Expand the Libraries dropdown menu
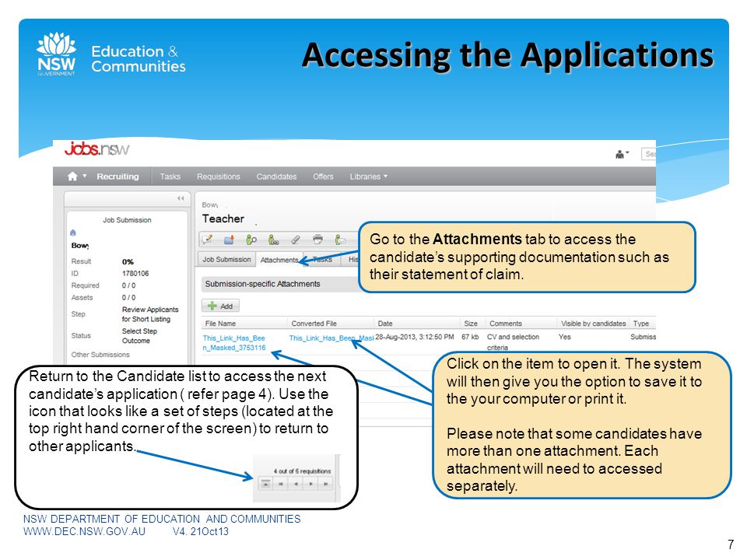Image resolution: width=747 pixels, height=560 pixels. tap(368, 177)
